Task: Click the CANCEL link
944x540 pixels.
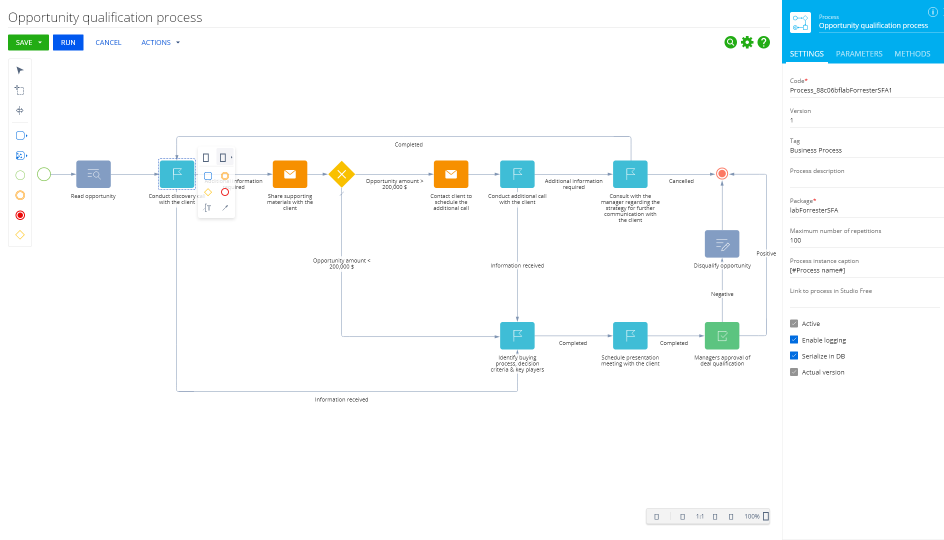Action: tap(108, 43)
